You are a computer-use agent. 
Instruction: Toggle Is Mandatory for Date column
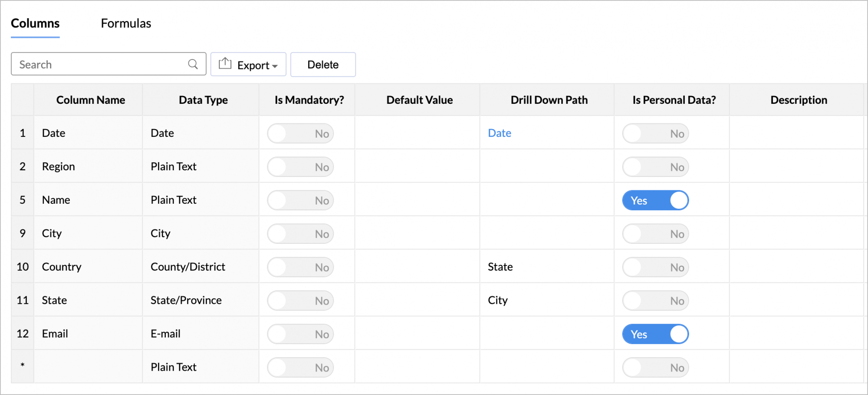(x=300, y=133)
